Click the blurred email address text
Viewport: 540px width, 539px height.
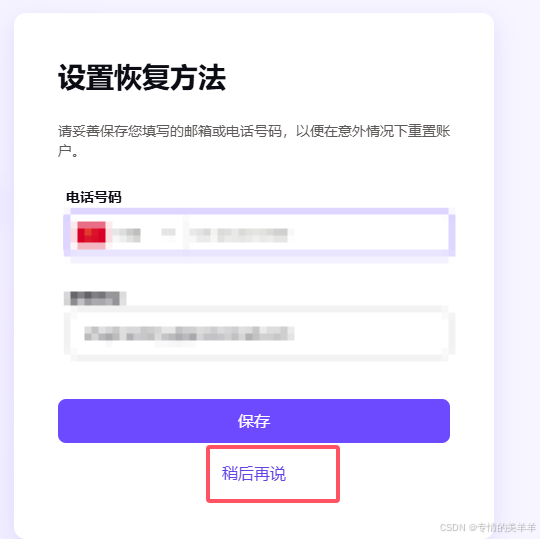[189, 333]
